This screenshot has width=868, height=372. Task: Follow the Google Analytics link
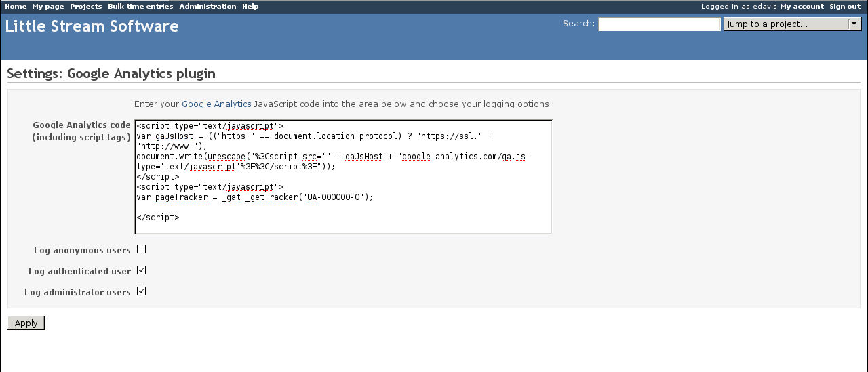pyautogui.click(x=216, y=104)
